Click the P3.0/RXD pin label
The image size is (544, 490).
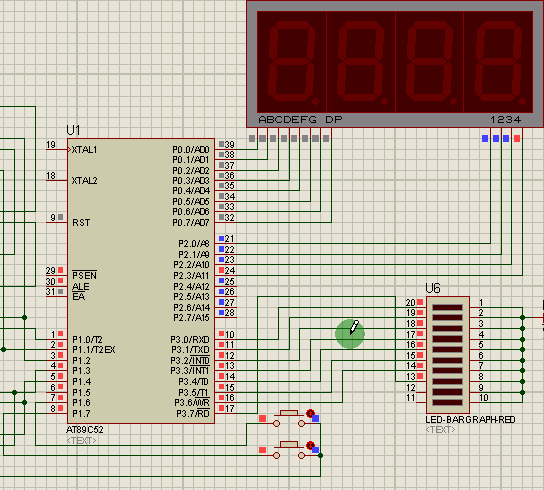[x=190, y=339]
